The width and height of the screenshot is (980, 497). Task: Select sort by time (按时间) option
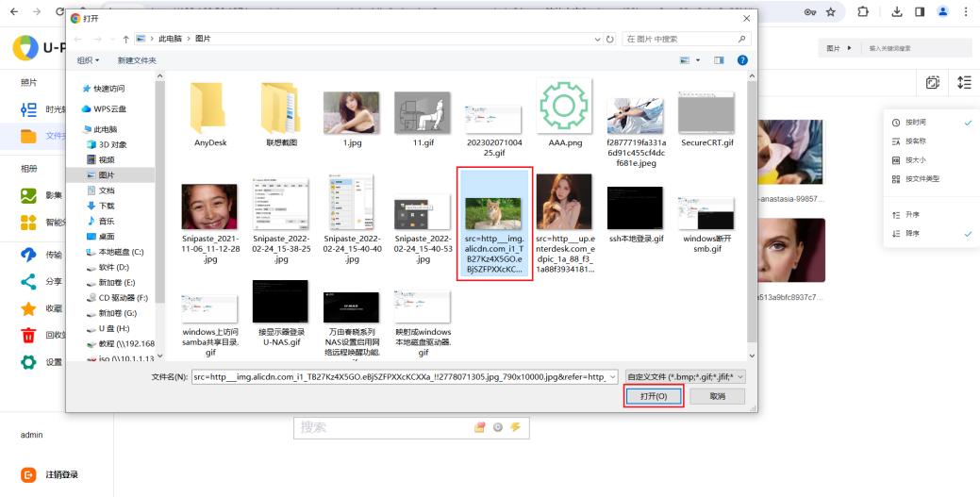[x=915, y=123]
